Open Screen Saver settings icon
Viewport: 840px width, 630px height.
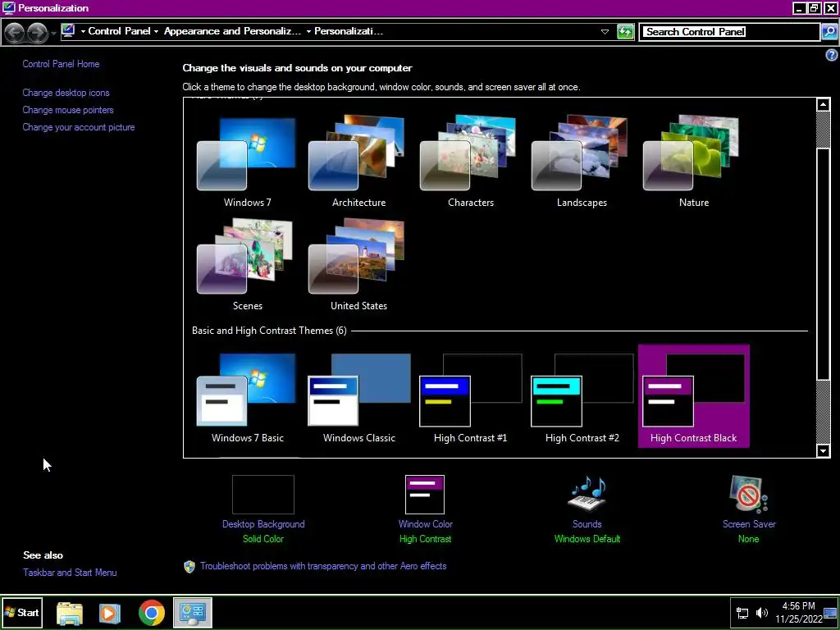tap(748, 495)
